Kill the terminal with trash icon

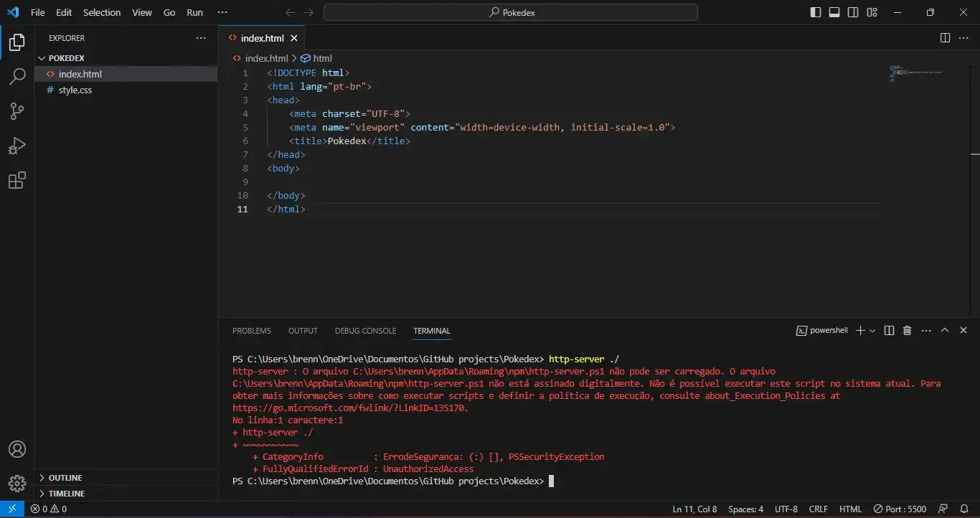[907, 331]
